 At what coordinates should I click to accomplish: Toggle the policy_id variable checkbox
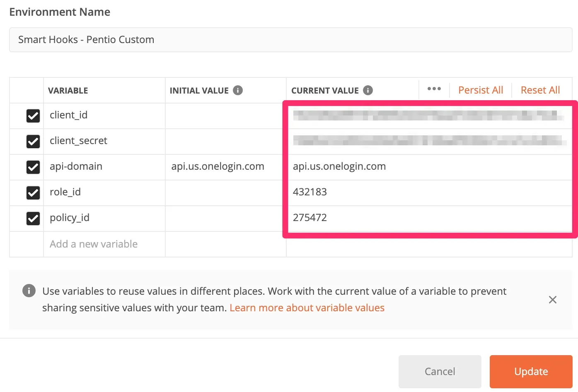[33, 218]
